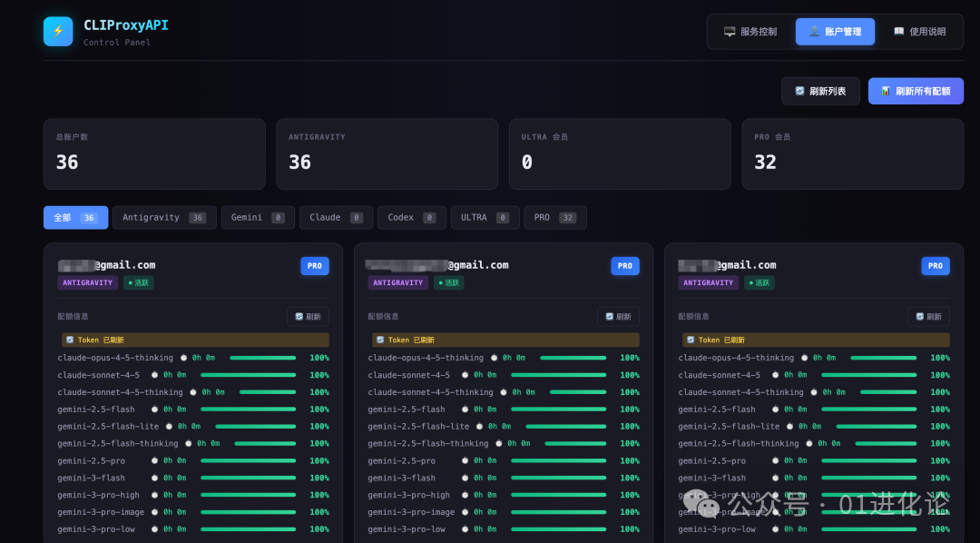980x543 pixels.
Task: Click gemini-3-flash name in second card
Action: coord(401,478)
